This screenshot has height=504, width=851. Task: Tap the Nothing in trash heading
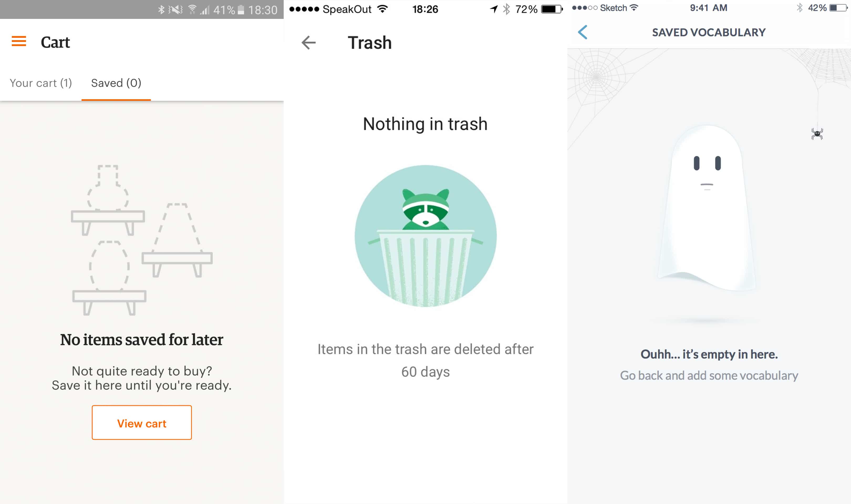tap(425, 124)
